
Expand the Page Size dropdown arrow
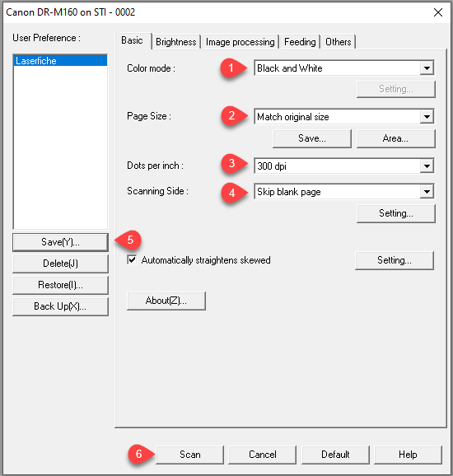coord(427,117)
